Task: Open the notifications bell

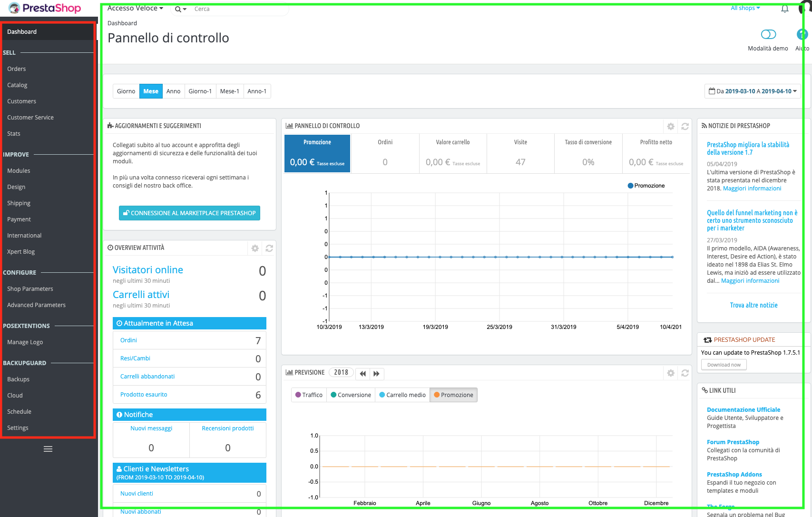Action: tap(785, 9)
